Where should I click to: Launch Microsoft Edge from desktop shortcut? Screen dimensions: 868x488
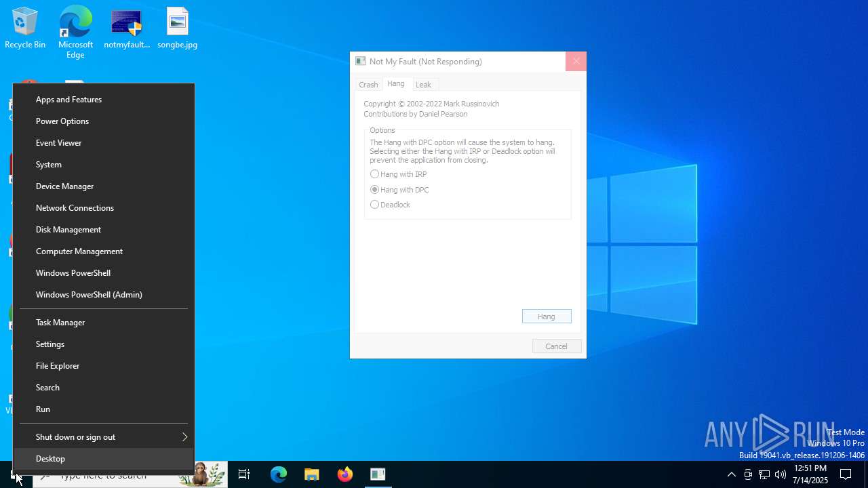point(75,32)
